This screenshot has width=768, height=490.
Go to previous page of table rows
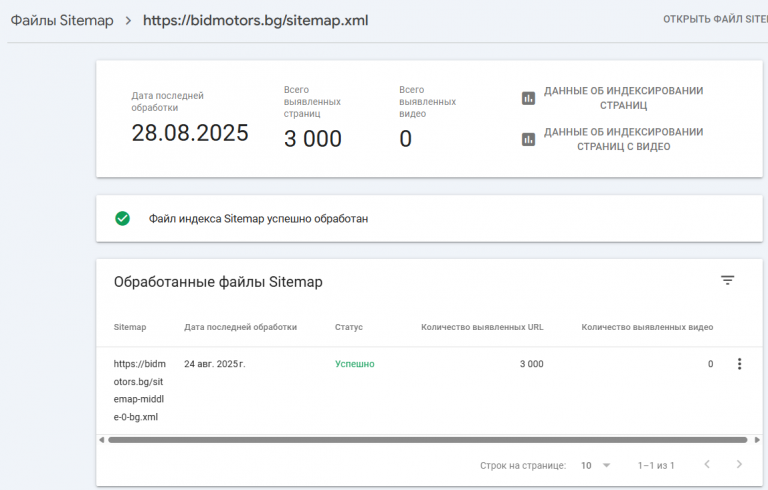(x=707, y=465)
